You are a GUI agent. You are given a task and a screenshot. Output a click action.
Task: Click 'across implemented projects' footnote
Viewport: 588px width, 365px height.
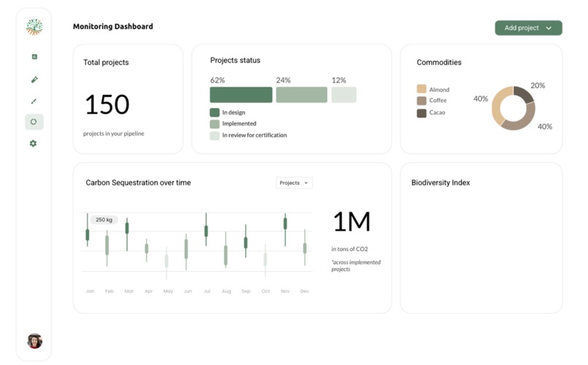click(x=356, y=266)
